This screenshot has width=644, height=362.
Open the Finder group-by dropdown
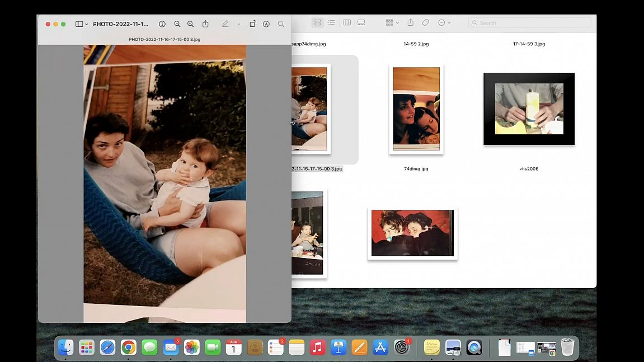pyautogui.click(x=392, y=23)
